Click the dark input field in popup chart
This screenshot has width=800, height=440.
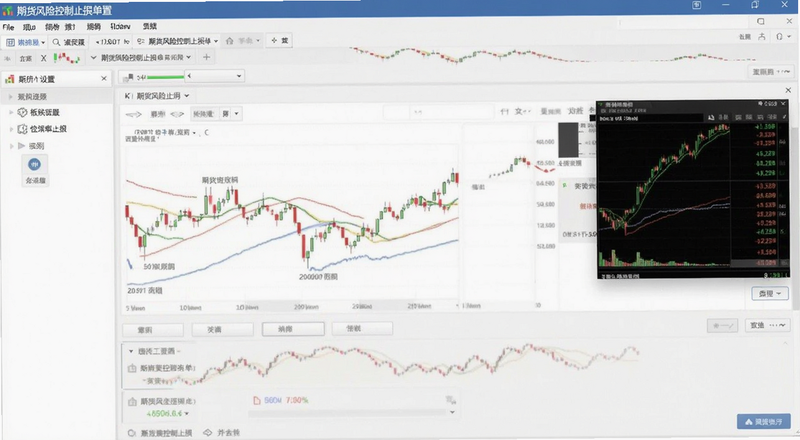[x=651, y=118]
